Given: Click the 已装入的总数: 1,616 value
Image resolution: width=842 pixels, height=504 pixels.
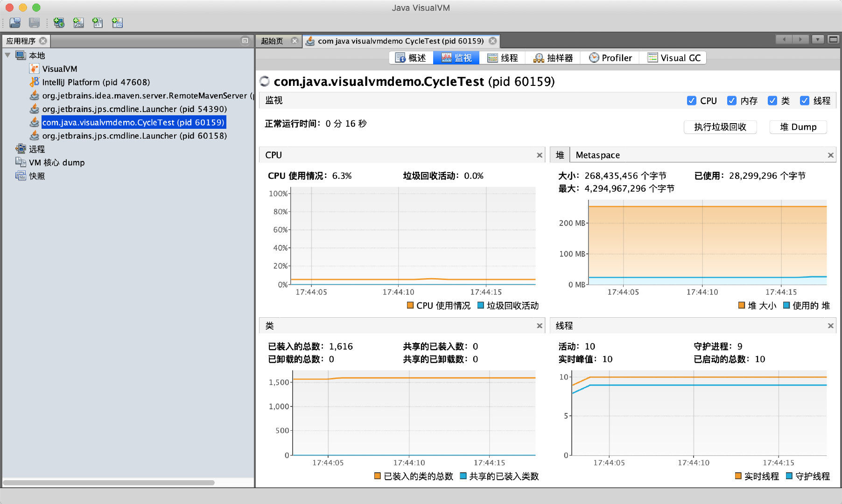Looking at the screenshot, I should [310, 346].
